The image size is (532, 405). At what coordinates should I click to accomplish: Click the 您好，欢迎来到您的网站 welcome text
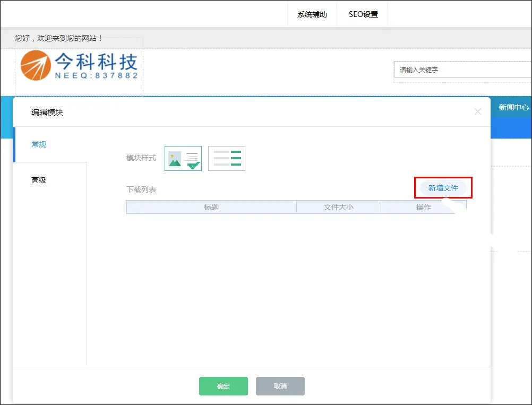point(59,38)
